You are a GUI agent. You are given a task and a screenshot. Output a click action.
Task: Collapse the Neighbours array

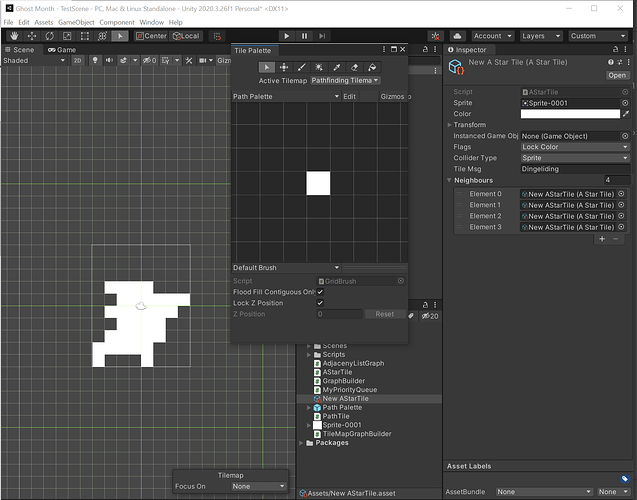pyautogui.click(x=449, y=180)
